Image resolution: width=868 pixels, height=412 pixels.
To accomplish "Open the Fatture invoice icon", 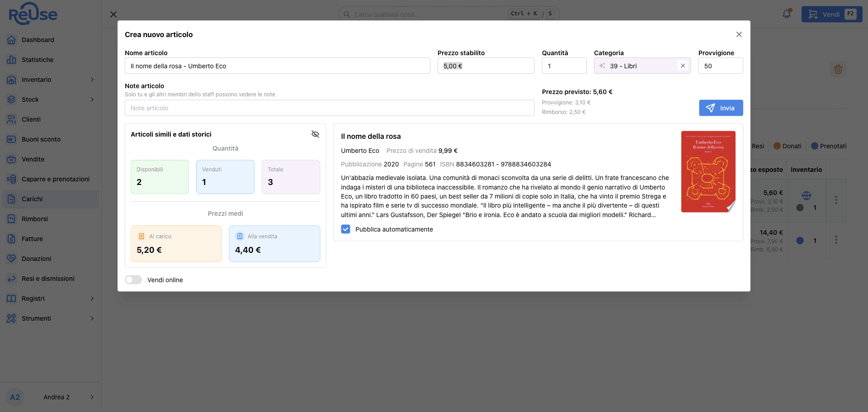I will pyautogui.click(x=11, y=239).
